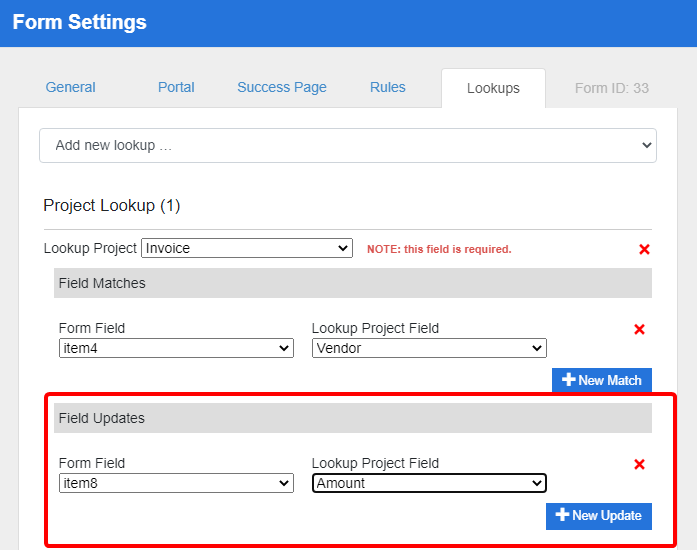Expand the Form Field dropdown set to item8
697x550 pixels.
[176, 483]
